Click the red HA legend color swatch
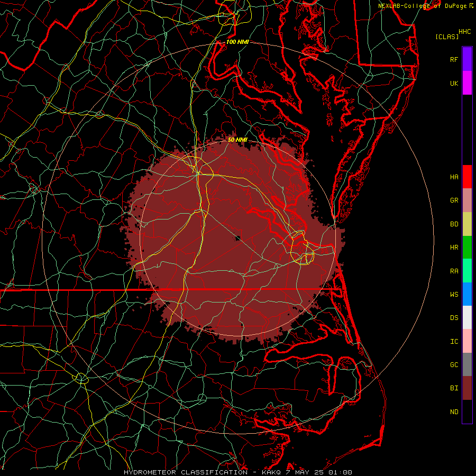 point(467,177)
